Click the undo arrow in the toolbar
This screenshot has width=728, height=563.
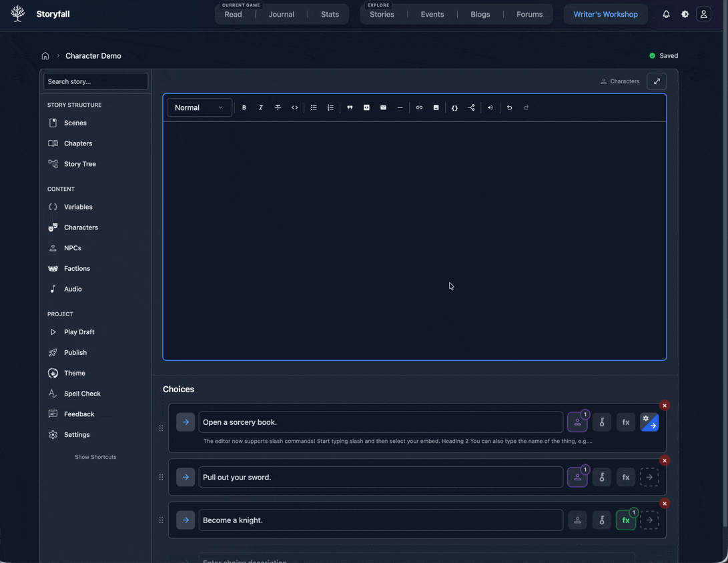(509, 107)
